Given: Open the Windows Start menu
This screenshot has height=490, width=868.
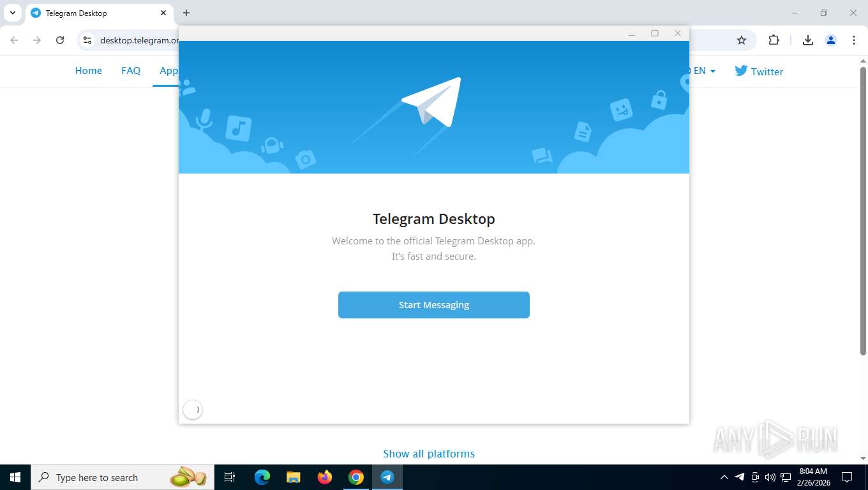Looking at the screenshot, I should (x=15, y=477).
